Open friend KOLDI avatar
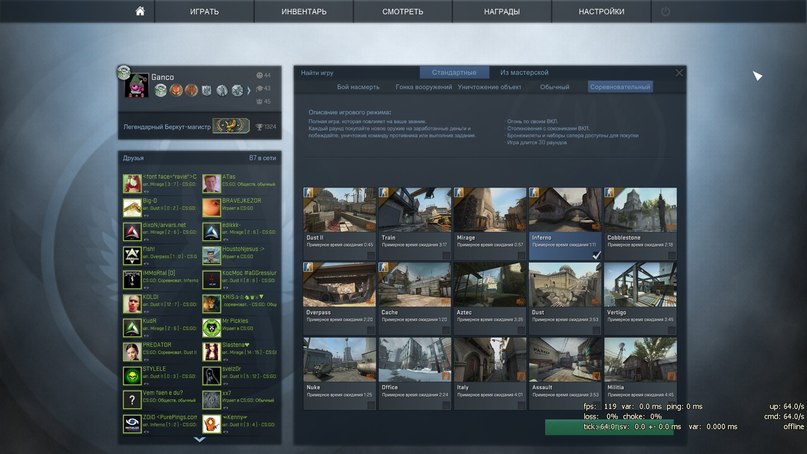 tap(132, 304)
